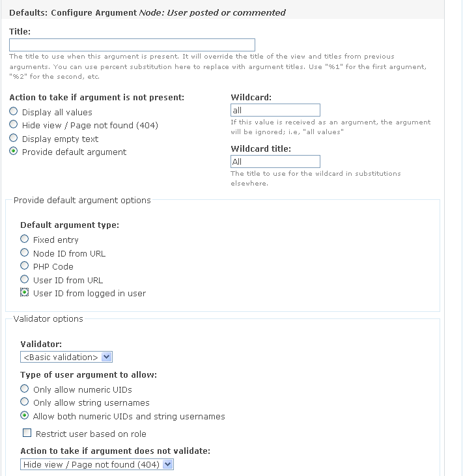
Task: Open the argument does not validate dropdown
Action: click(x=97, y=464)
